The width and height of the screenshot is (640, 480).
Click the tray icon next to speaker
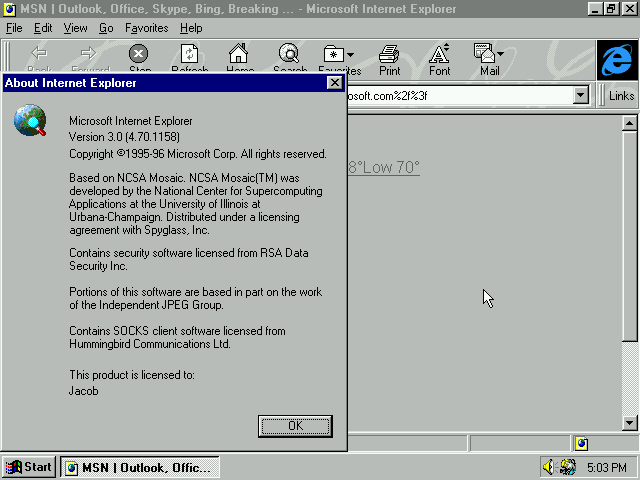point(568,467)
